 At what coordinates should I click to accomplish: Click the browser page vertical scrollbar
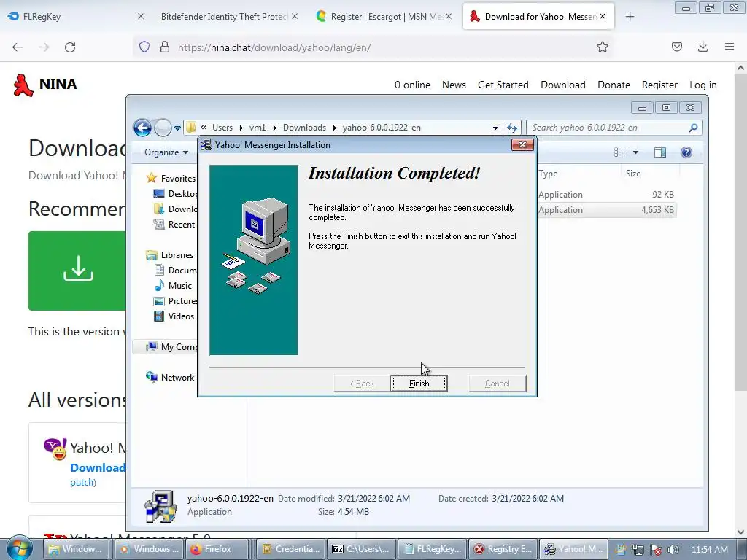click(740, 300)
